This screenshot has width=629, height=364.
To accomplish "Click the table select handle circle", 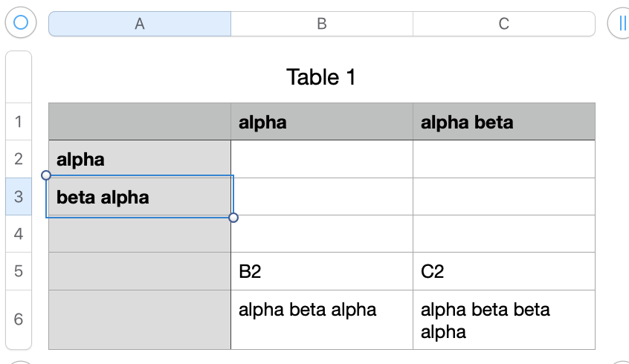I will click(x=21, y=23).
